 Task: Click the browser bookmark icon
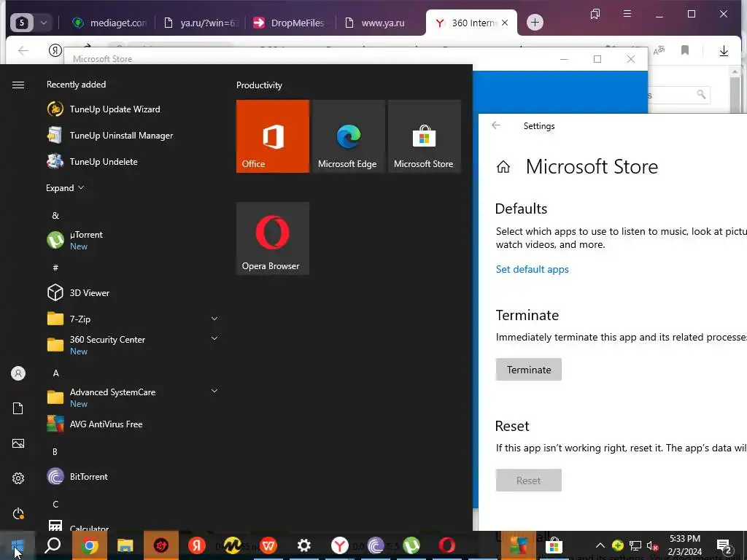[x=685, y=50]
